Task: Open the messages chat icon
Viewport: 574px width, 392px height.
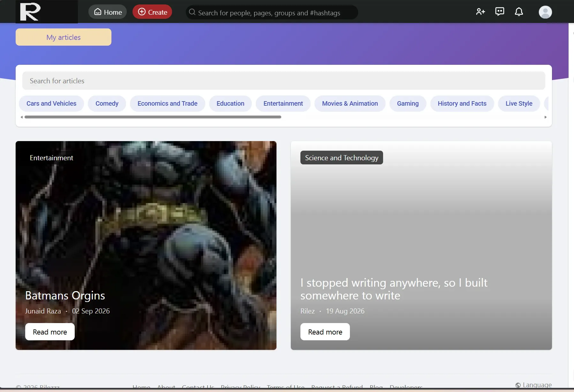Action: tap(500, 12)
